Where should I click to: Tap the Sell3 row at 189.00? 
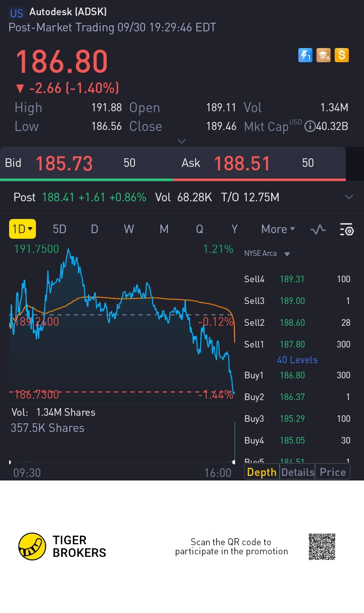[297, 301]
